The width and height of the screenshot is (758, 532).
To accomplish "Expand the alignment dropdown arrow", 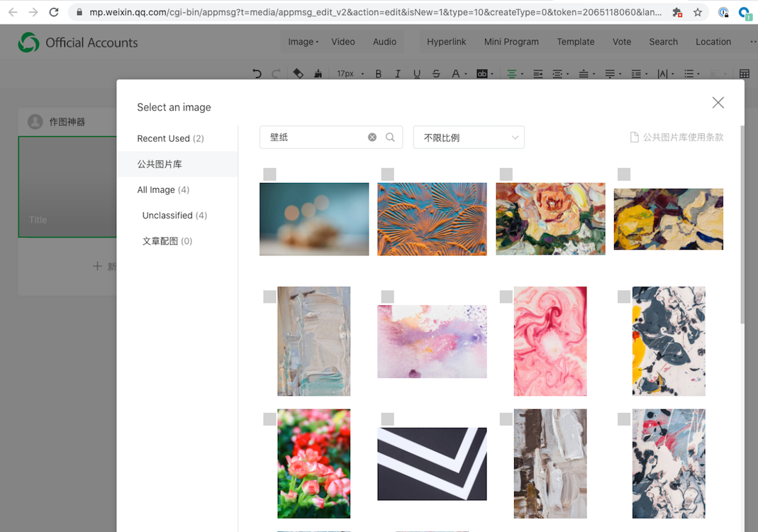I will coord(522,74).
